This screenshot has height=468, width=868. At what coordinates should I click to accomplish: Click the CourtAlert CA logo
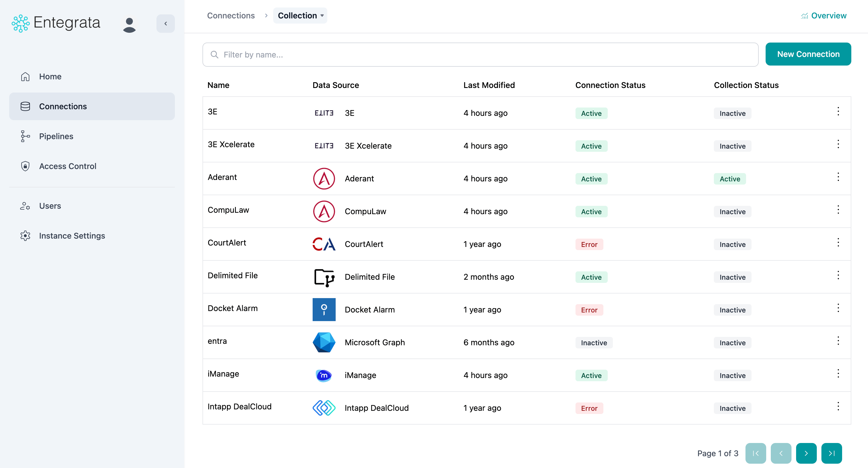pos(324,244)
